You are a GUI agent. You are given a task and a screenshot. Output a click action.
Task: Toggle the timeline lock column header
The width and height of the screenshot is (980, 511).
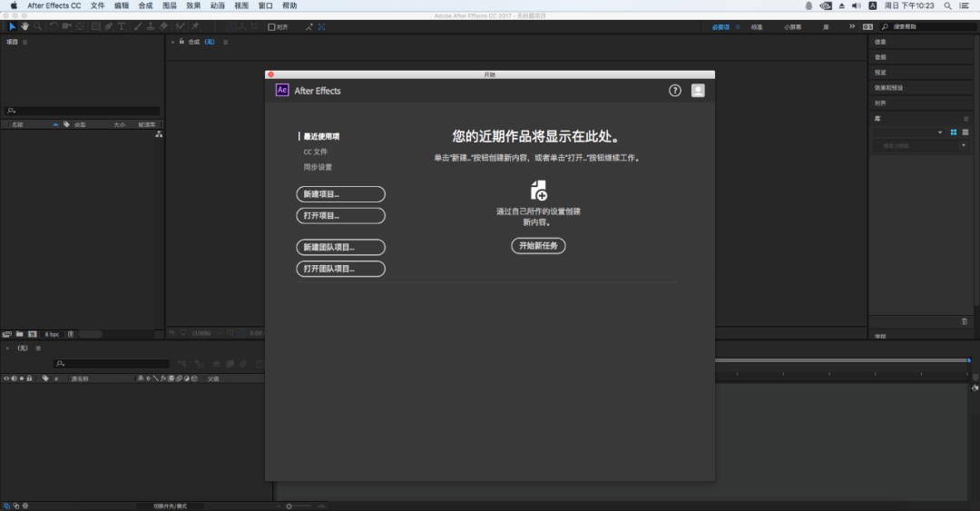29,378
